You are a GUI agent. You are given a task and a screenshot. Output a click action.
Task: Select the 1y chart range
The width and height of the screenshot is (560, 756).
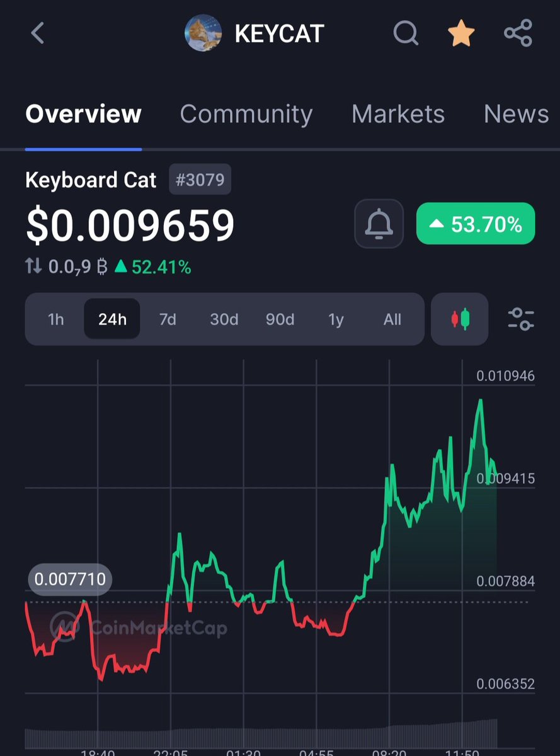pyautogui.click(x=336, y=319)
